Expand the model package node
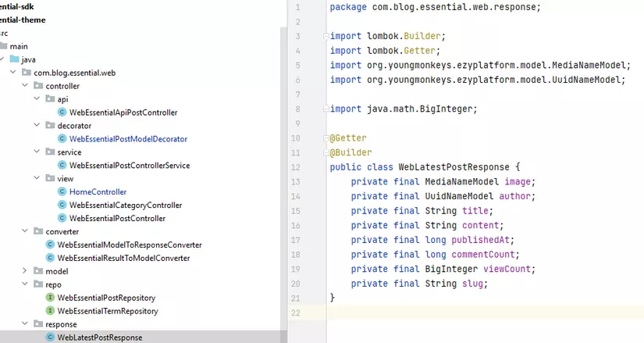Screen dimensions: 644x343 tap(25, 270)
